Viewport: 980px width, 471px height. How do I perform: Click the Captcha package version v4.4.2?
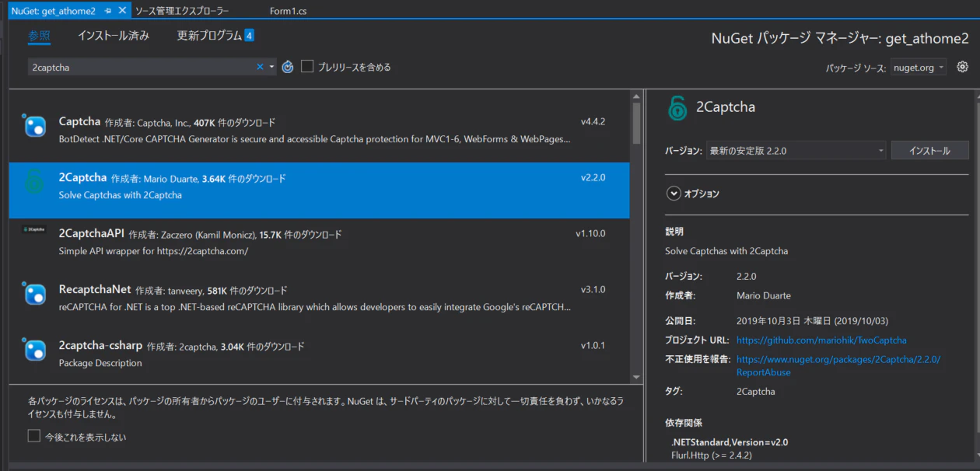tap(593, 122)
